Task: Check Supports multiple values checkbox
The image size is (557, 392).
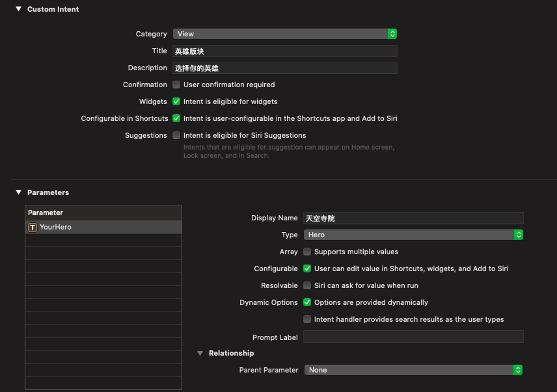Action: (x=307, y=252)
